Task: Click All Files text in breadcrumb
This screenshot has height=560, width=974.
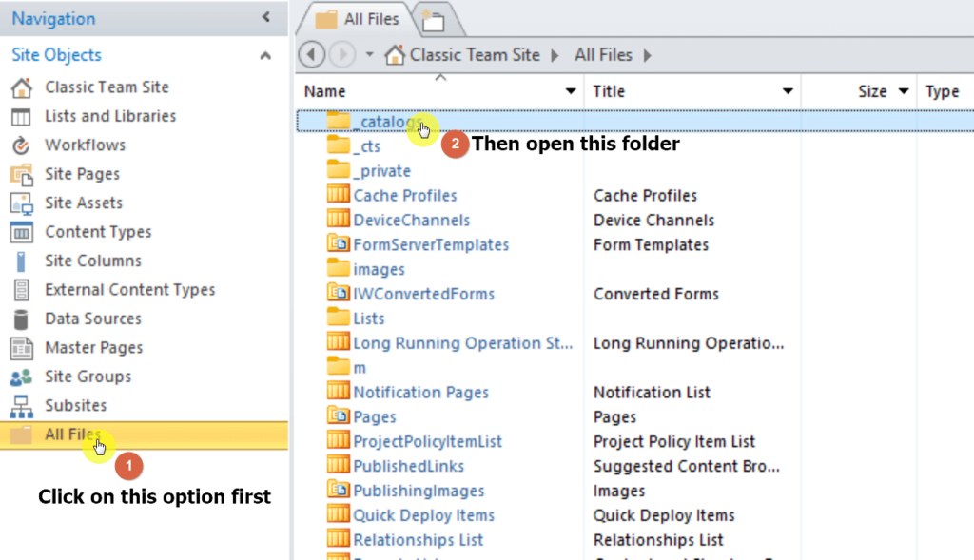Action: (x=603, y=55)
